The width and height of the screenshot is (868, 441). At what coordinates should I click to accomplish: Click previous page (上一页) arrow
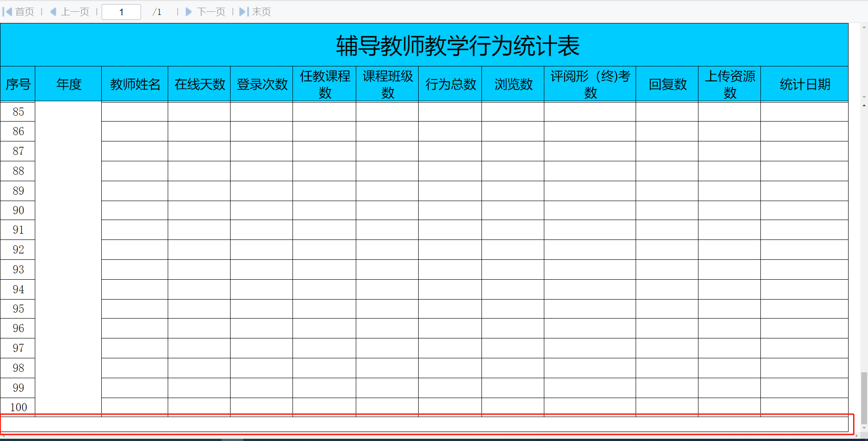coord(53,12)
